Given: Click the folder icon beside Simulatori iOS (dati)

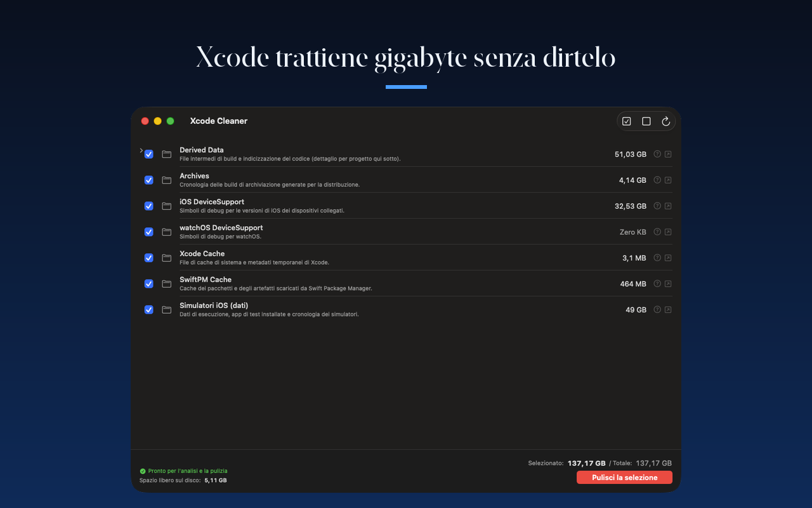Looking at the screenshot, I should (167, 310).
